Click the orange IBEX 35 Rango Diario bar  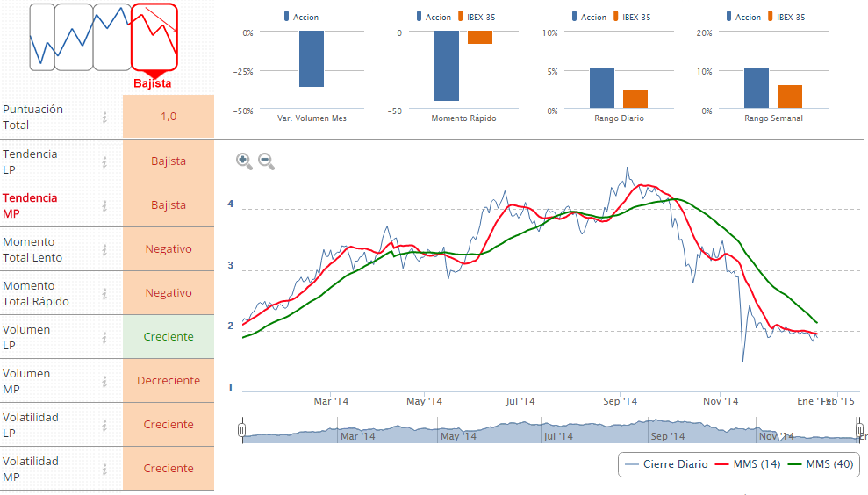[635, 100]
